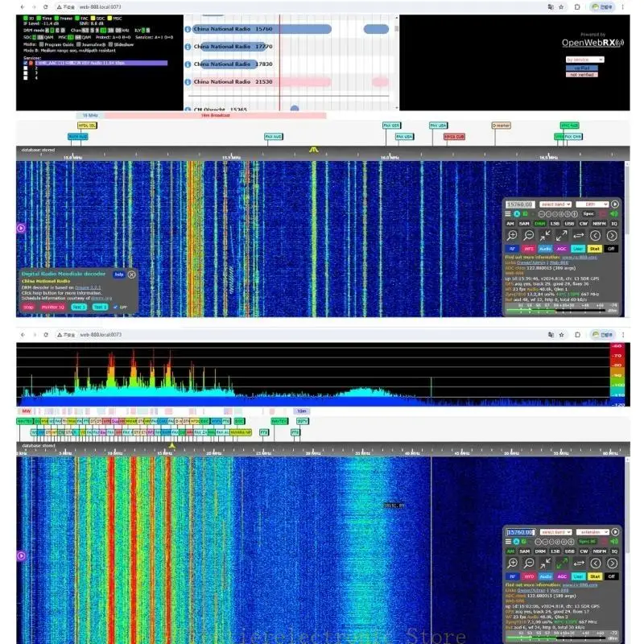The image size is (644, 644).
Task: Open the receiver panel hamburger menu icon
Action: coord(508,213)
